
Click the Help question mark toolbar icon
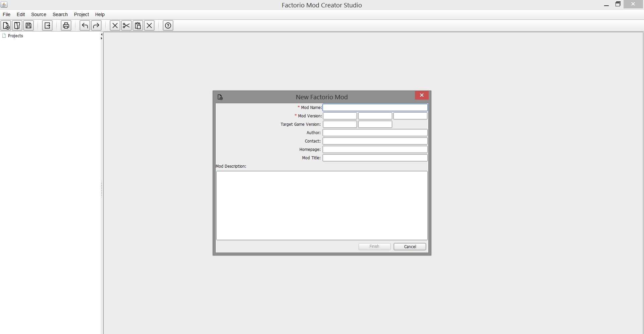168,26
